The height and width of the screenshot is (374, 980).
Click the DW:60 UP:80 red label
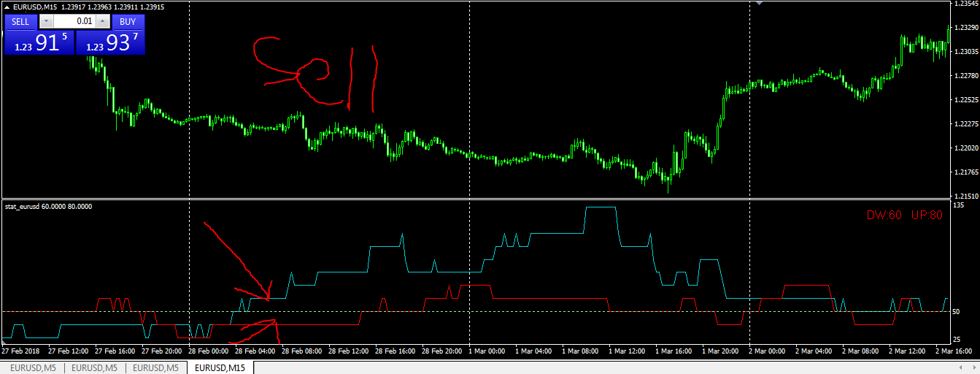(905, 215)
